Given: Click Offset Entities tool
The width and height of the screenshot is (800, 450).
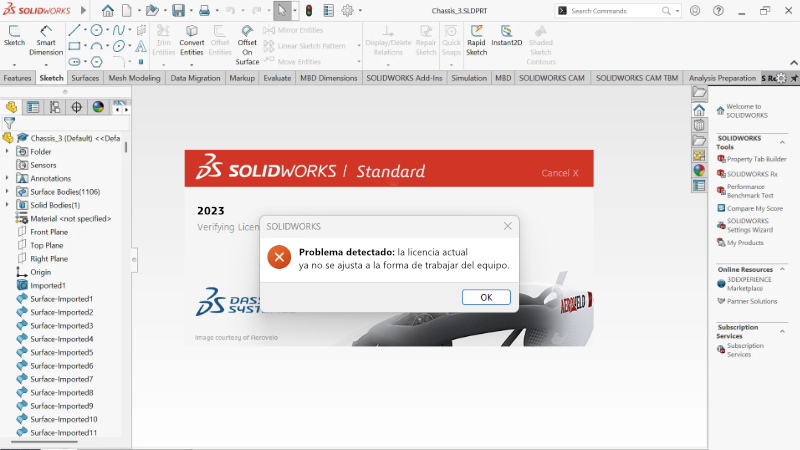Looking at the screenshot, I should 220,40.
